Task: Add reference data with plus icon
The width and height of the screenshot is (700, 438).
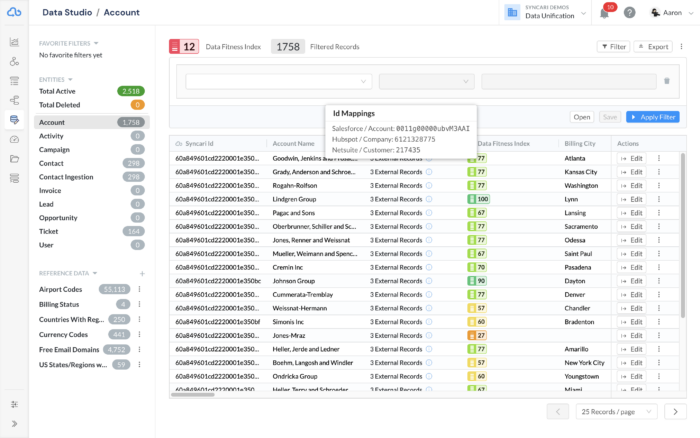Action: (x=142, y=273)
